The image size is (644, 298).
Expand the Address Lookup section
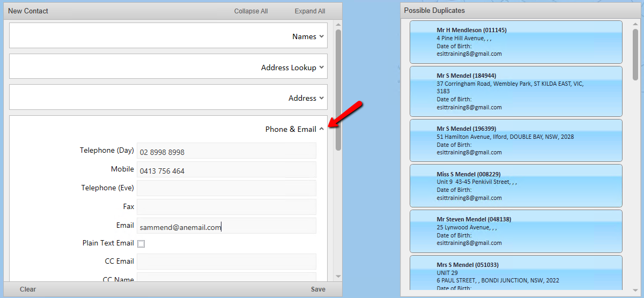(321, 68)
